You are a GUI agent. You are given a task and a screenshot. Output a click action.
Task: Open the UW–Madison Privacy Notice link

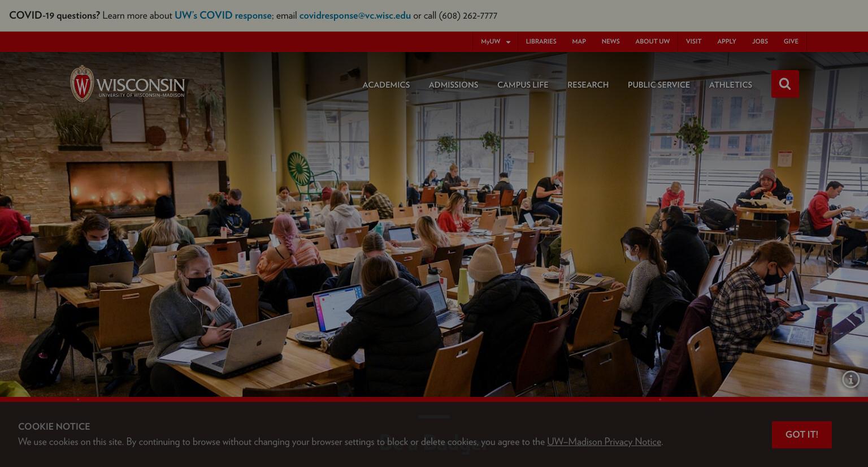(604, 442)
